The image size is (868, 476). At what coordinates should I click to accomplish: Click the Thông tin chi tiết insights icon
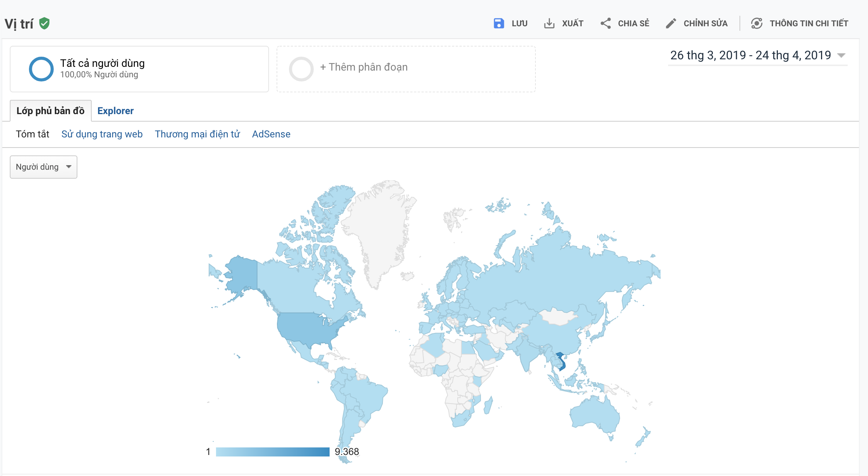756,23
